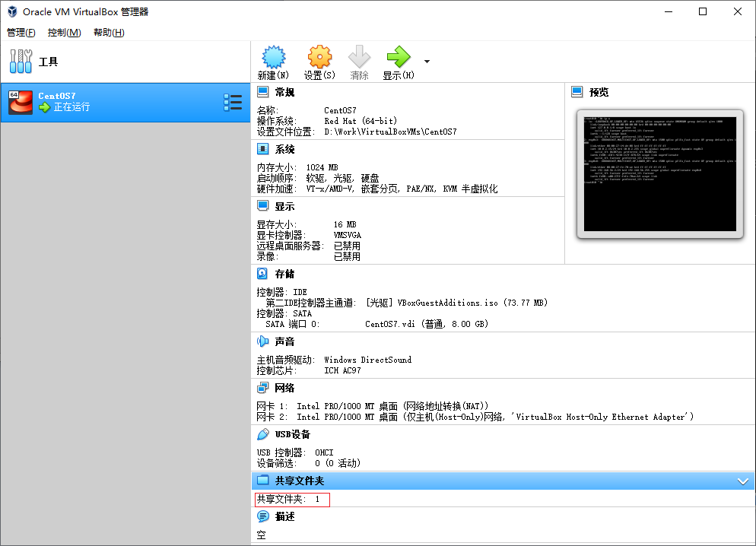The height and width of the screenshot is (546, 756).
Task: Open 设置(S) settings gear icon
Action: pos(319,57)
